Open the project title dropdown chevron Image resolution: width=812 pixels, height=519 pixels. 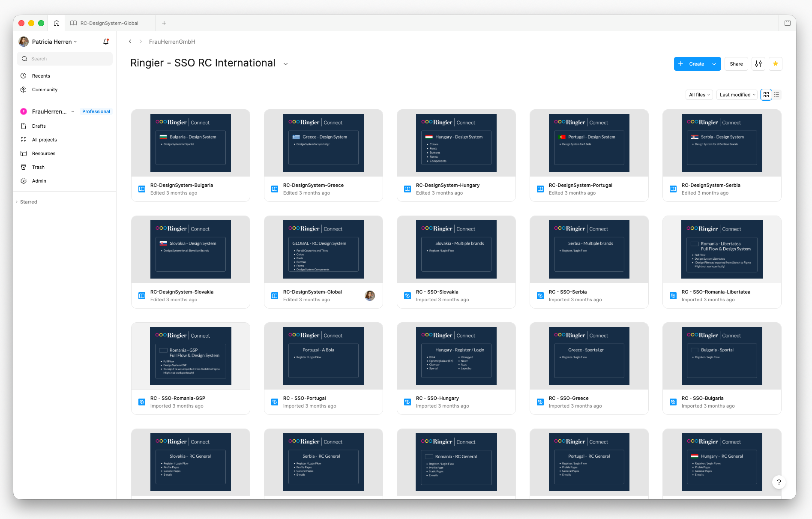[286, 64]
